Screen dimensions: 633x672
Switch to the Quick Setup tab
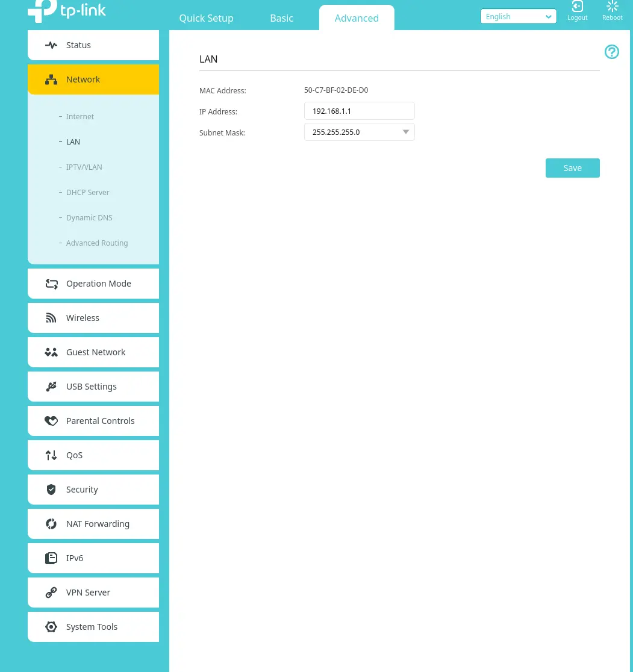pyautogui.click(x=206, y=18)
